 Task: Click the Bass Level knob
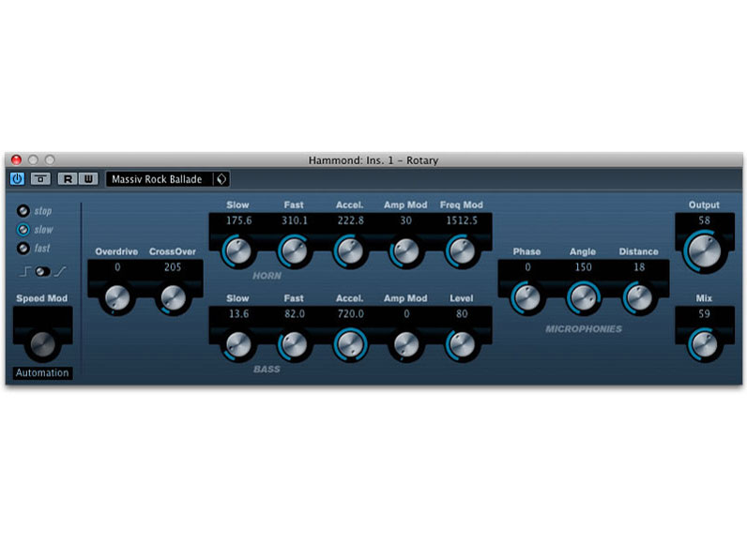tap(462, 344)
